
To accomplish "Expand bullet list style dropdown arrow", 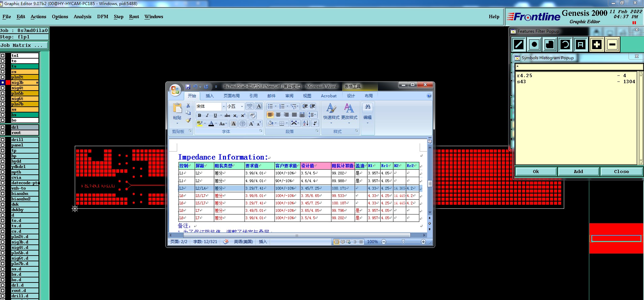I will [276, 106].
